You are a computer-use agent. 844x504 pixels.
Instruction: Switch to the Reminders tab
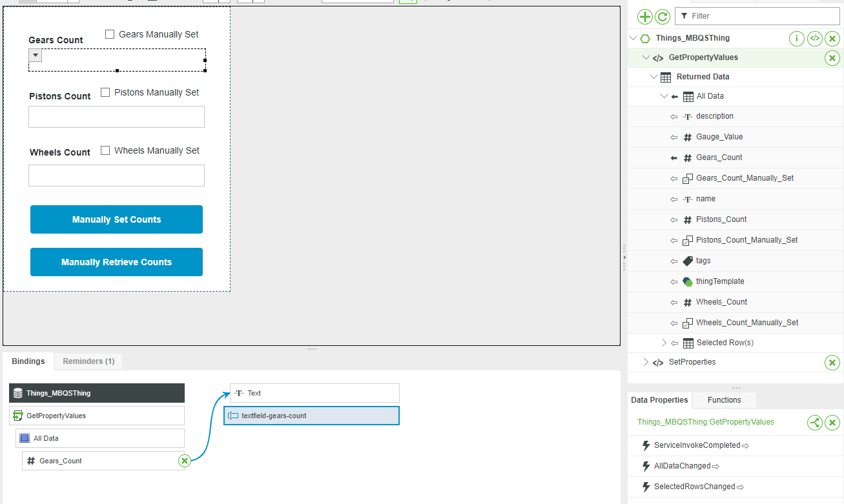(x=88, y=361)
